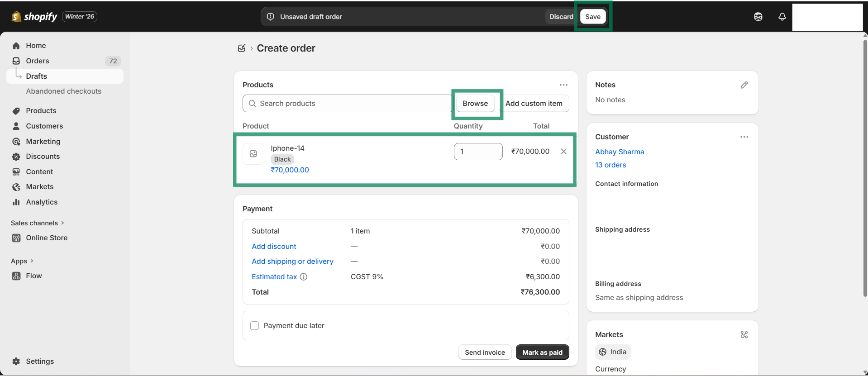The image size is (868, 376).
Task: Click the pencil icon to edit Notes
Action: [744, 85]
